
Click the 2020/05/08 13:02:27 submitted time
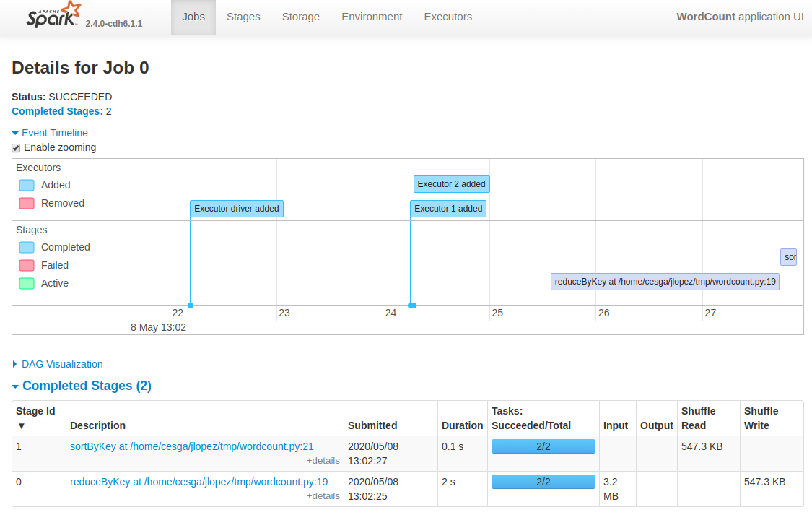coord(373,453)
